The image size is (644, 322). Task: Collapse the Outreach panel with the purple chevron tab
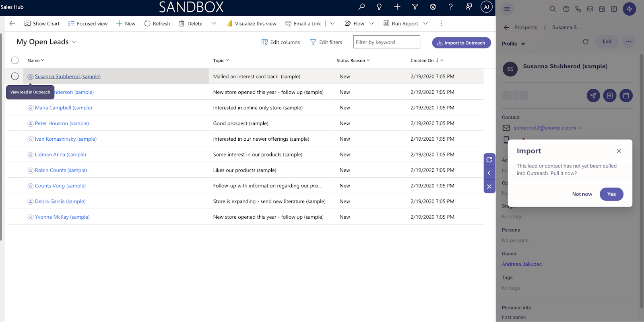coord(489,173)
